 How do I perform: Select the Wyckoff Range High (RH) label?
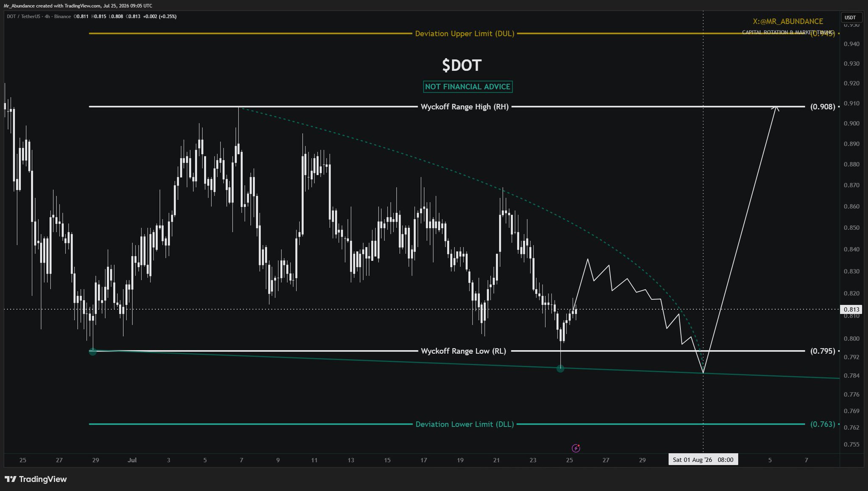point(465,107)
